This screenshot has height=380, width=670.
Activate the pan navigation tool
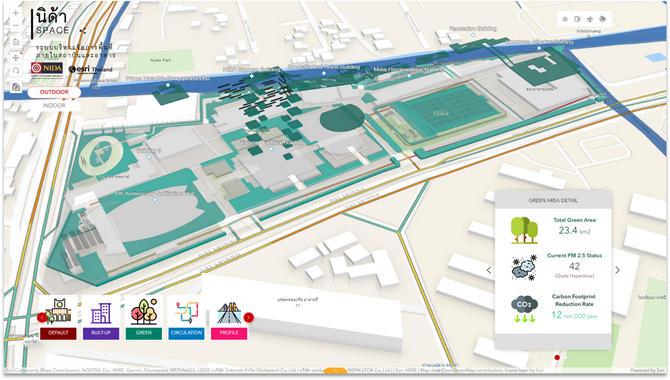pyautogui.click(x=16, y=58)
